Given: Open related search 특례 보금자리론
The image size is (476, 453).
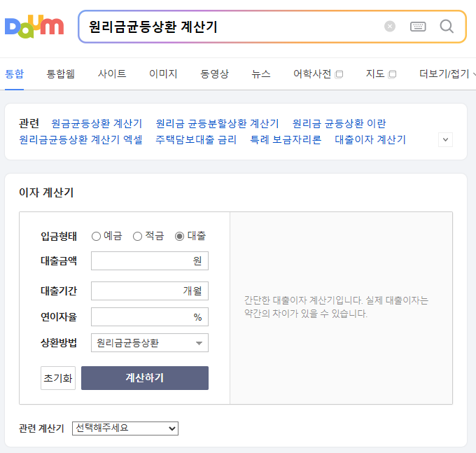Looking at the screenshot, I should point(286,139).
